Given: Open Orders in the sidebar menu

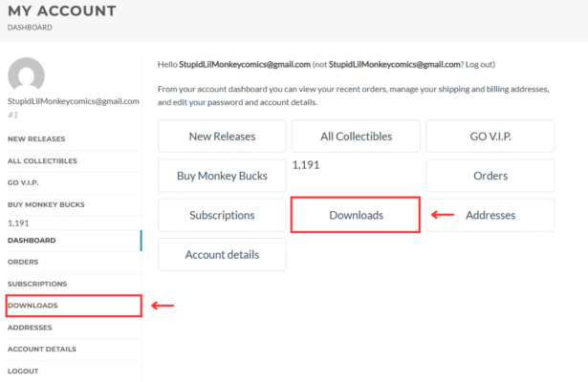Looking at the screenshot, I should coord(23,262).
